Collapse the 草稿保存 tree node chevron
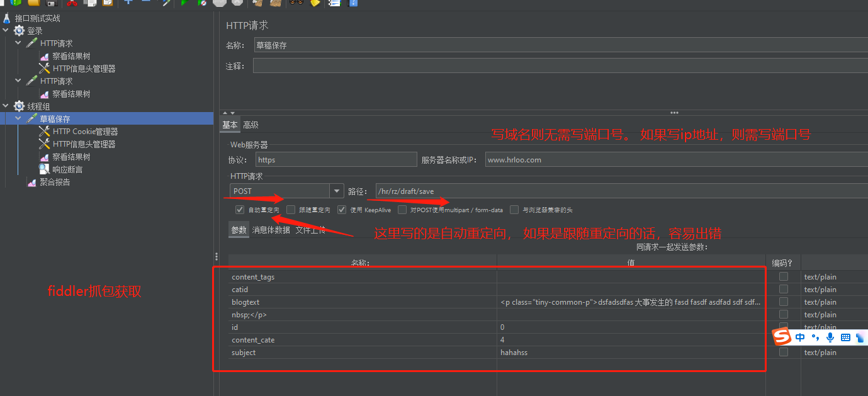This screenshot has width=868, height=396. pos(18,119)
